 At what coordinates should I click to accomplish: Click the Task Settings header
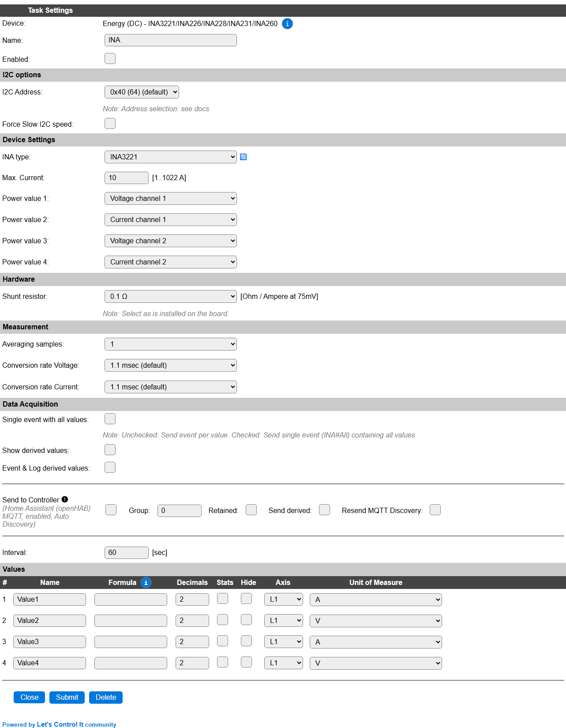[50, 11]
